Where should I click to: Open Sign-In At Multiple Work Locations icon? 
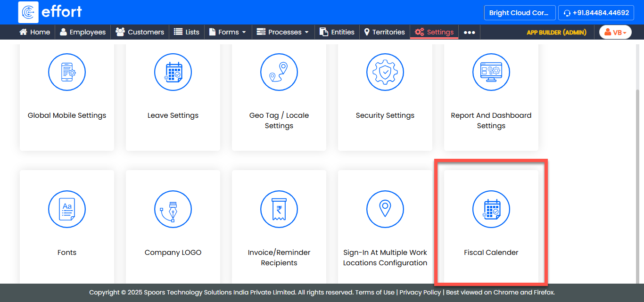click(x=385, y=209)
